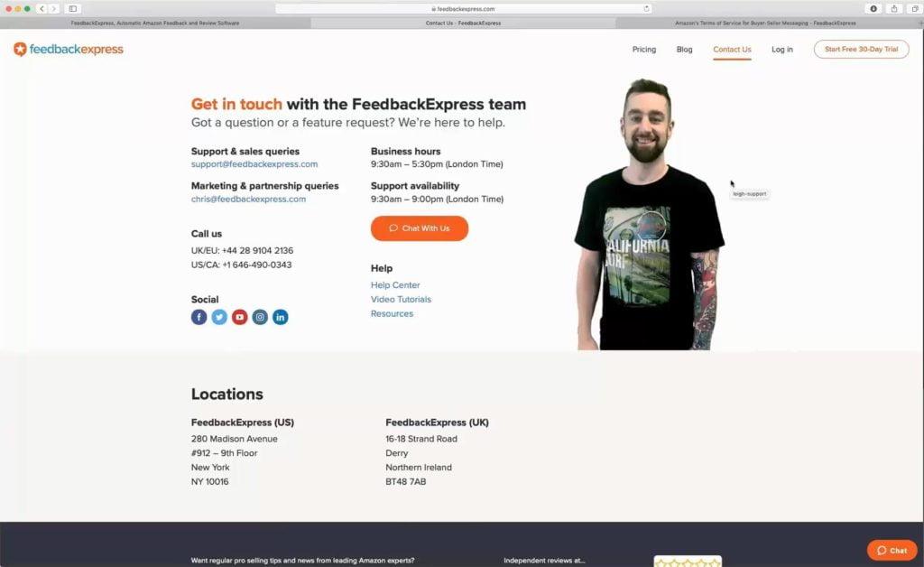The height and width of the screenshot is (567, 924).
Task: Reload page via address bar icon
Action: click(x=646, y=9)
